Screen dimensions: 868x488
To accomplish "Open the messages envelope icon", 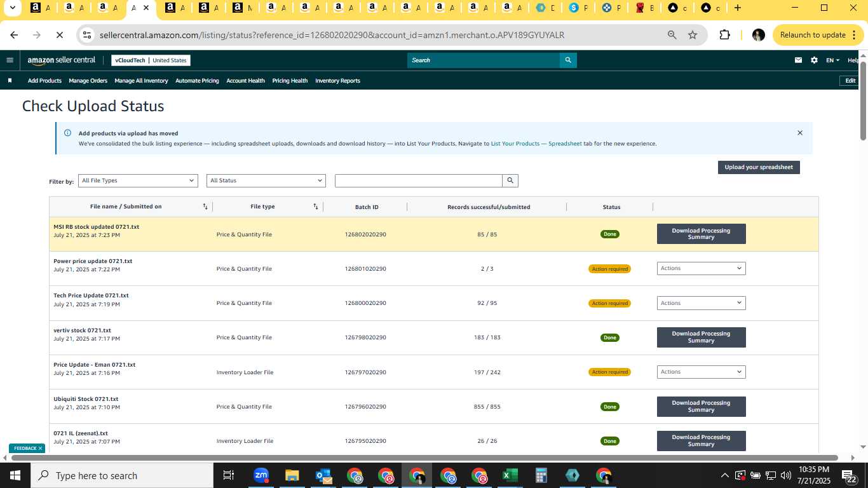I will (798, 60).
